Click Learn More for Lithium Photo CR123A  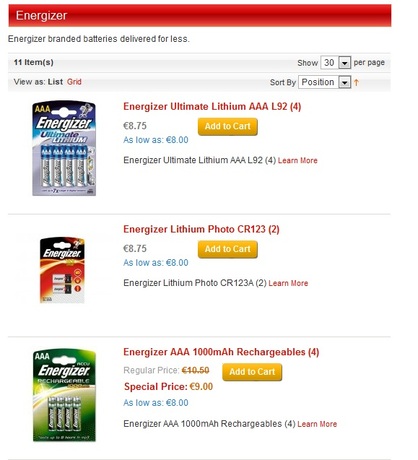288,283
